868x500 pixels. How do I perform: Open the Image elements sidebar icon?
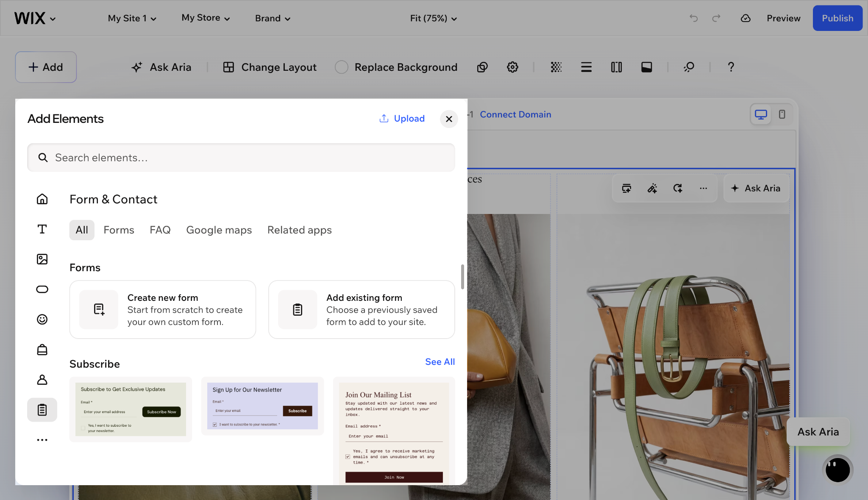[x=42, y=259]
